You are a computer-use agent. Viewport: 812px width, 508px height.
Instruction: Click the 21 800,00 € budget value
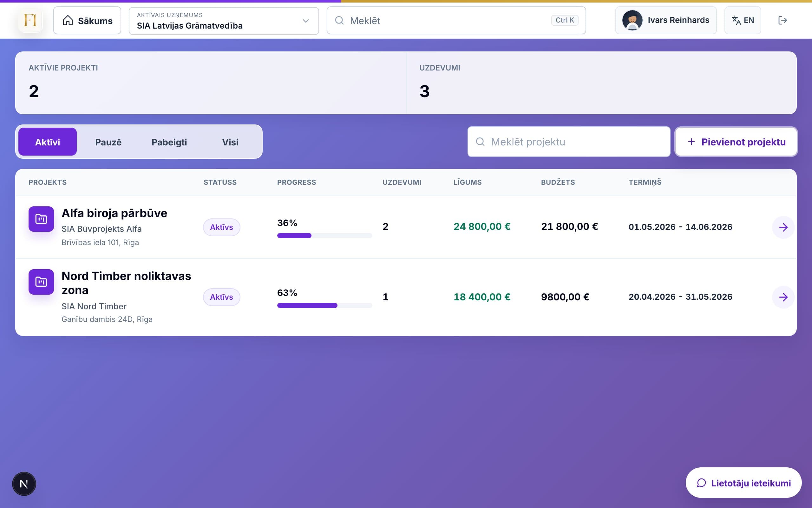tap(569, 227)
